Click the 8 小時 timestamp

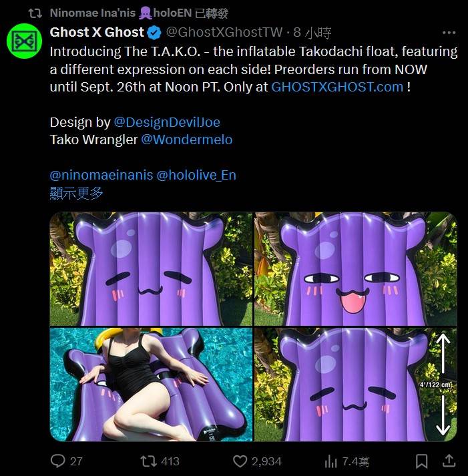[x=318, y=33]
